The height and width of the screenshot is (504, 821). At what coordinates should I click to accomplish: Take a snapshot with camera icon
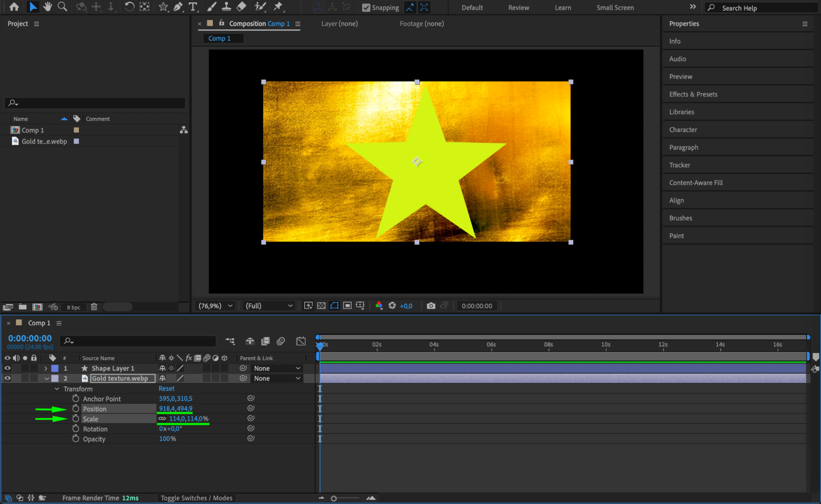pos(430,306)
